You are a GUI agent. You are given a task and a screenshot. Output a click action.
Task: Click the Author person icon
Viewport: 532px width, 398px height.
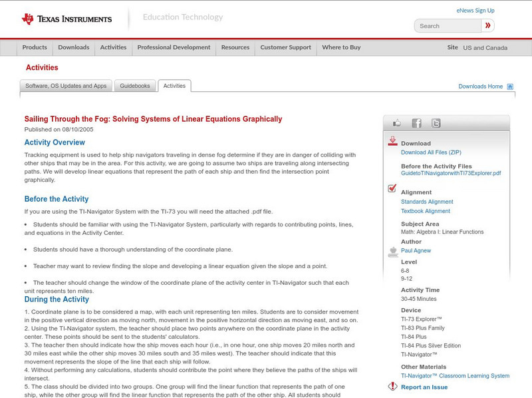tap(393, 252)
